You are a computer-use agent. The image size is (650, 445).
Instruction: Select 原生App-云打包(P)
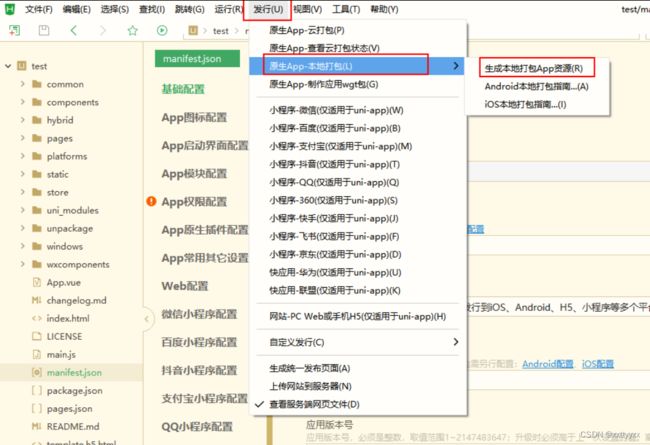[307, 30]
